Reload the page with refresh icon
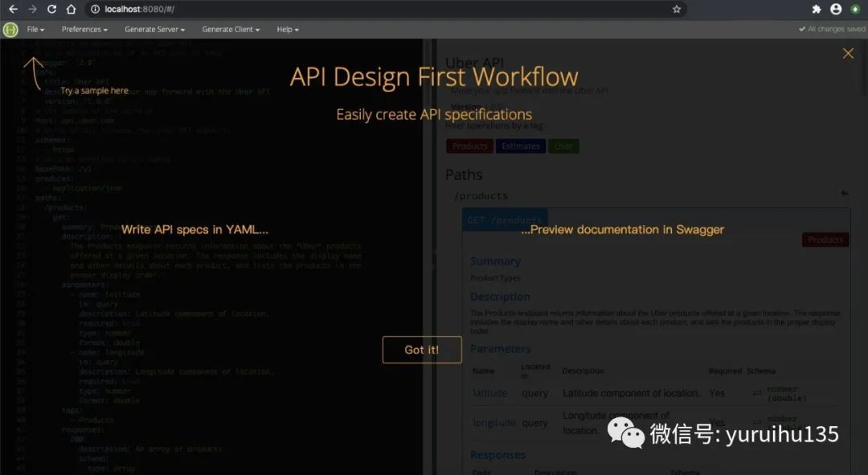868x475 pixels. point(51,9)
